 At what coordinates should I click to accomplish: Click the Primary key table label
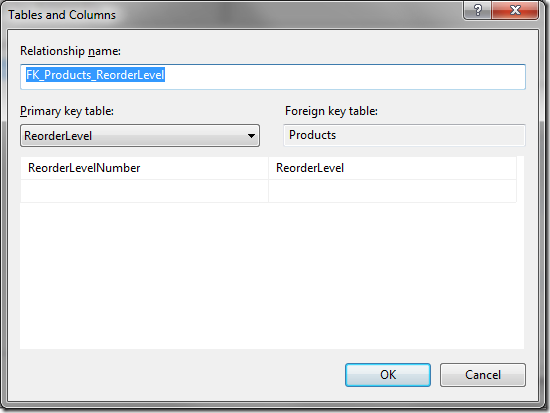(x=67, y=111)
